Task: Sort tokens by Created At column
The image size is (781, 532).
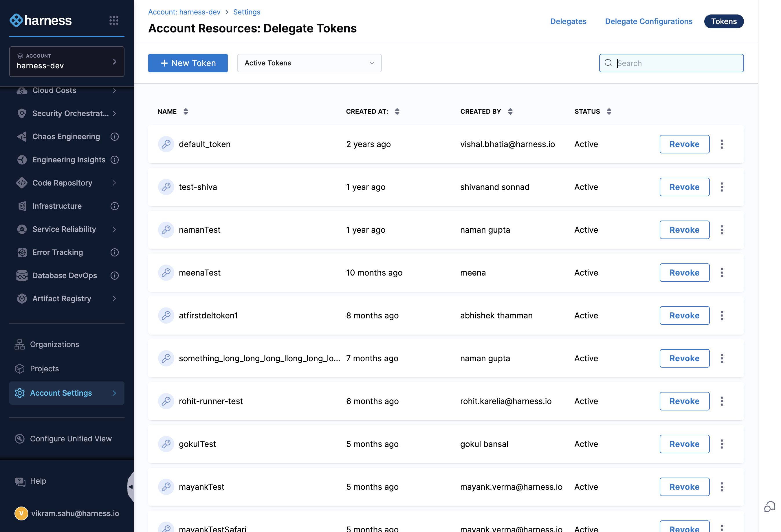Action: (397, 111)
